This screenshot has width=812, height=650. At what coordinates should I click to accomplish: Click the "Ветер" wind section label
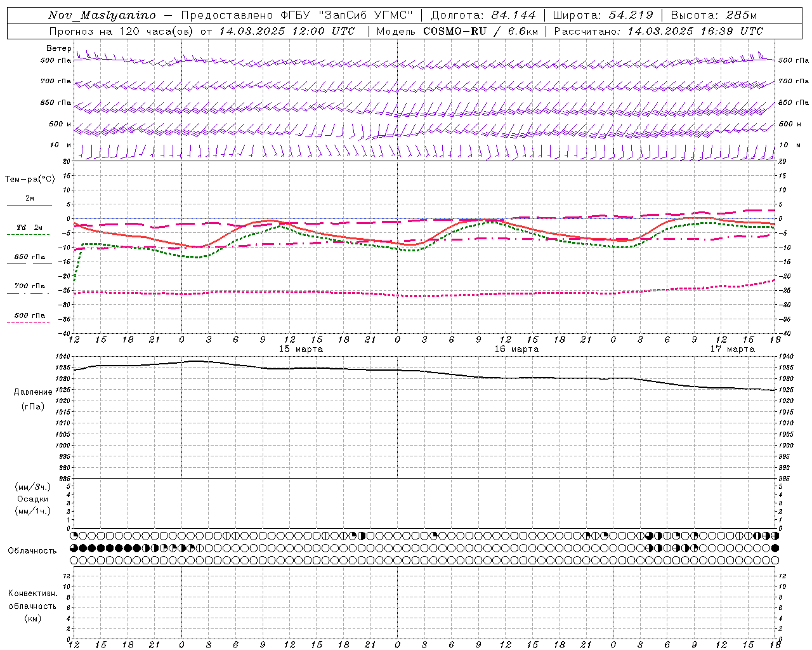[x=58, y=48]
